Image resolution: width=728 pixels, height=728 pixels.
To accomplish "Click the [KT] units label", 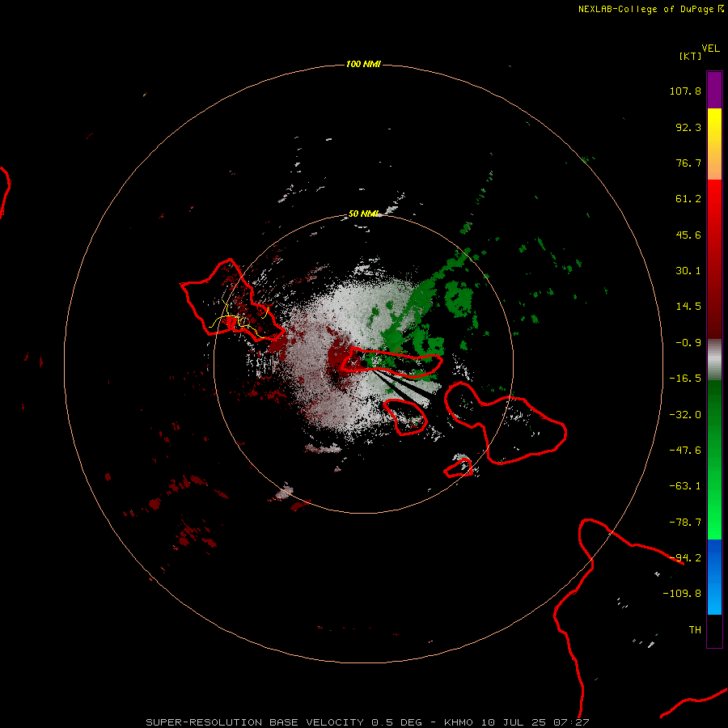I will pos(690,56).
